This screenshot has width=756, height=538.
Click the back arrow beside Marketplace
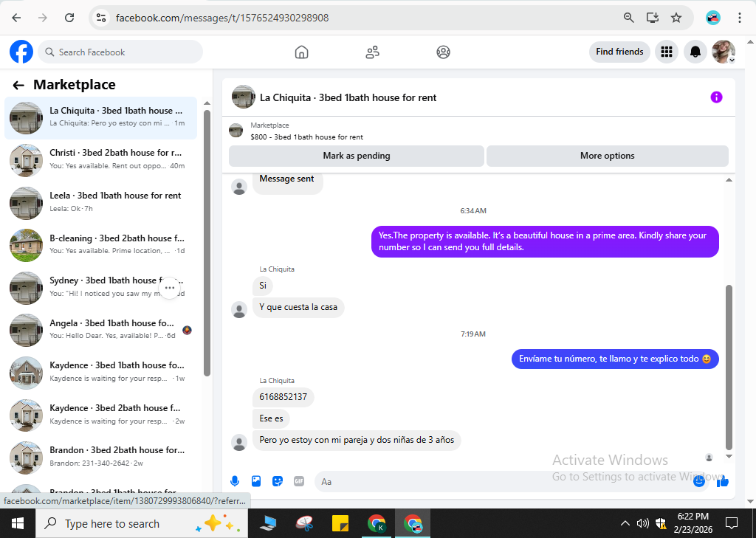(18, 86)
